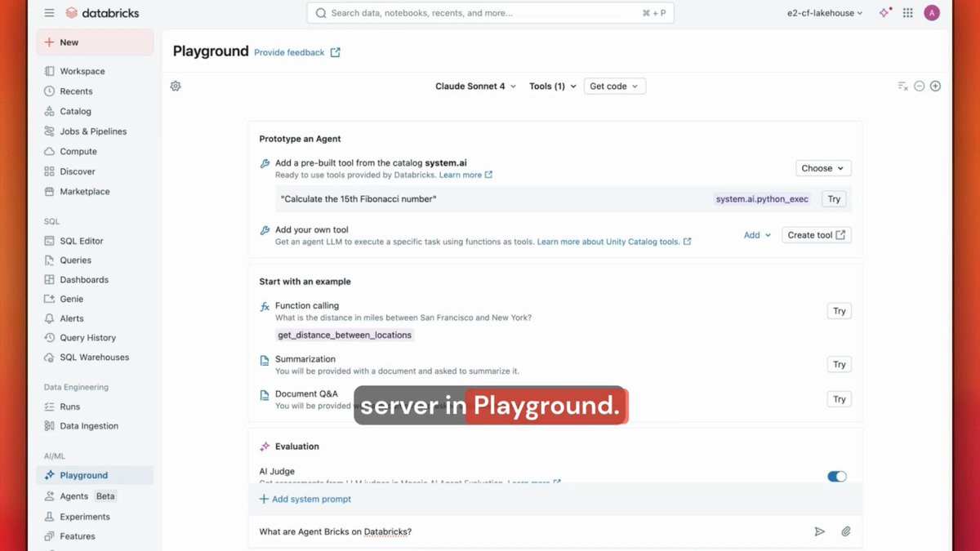This screenshot has width=980, height=551.
Task: Open the apps grid icon
Action: [x=907, y=13]
